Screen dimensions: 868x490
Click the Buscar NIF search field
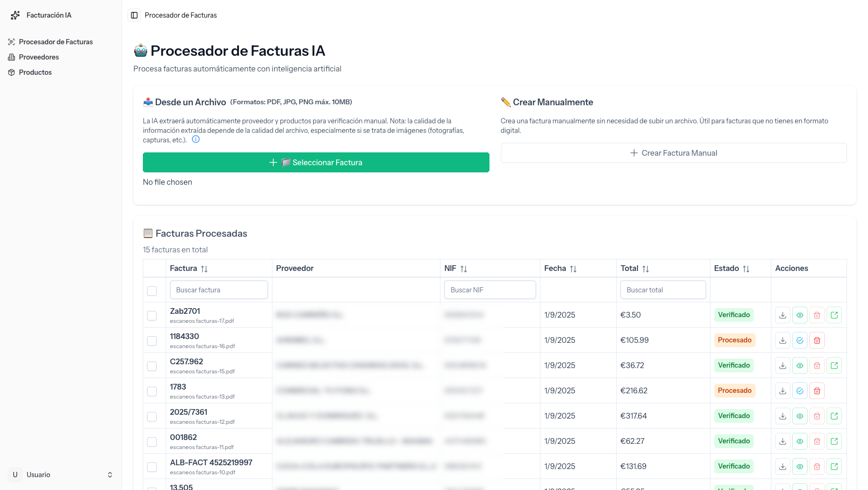tap(490, 290)
